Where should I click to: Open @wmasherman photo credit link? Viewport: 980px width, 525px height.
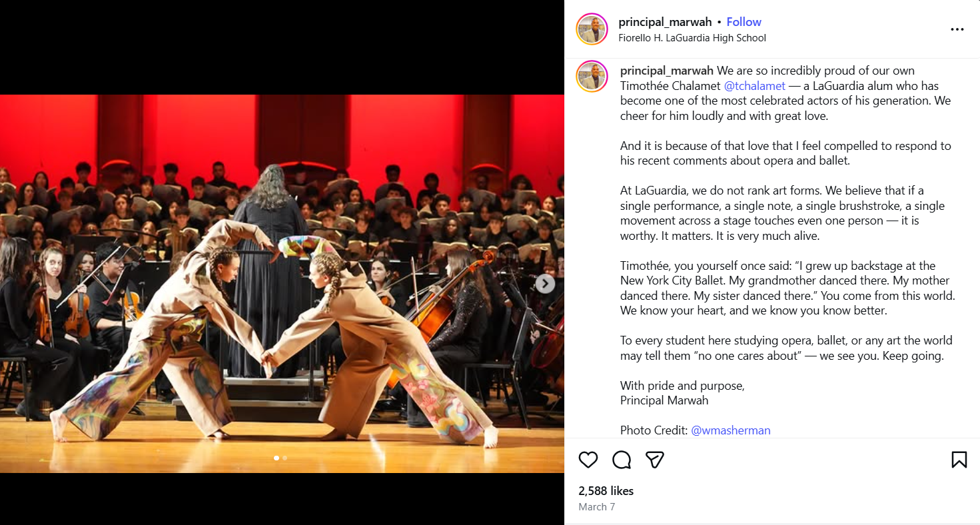[x=731, y=430]
